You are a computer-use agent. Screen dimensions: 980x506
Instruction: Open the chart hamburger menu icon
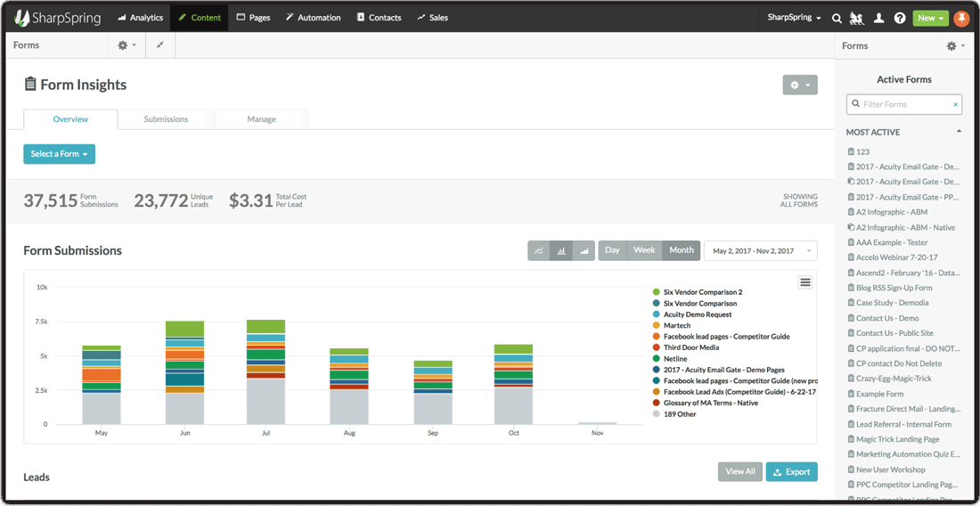pyautogui.click(x=805, y=282)
